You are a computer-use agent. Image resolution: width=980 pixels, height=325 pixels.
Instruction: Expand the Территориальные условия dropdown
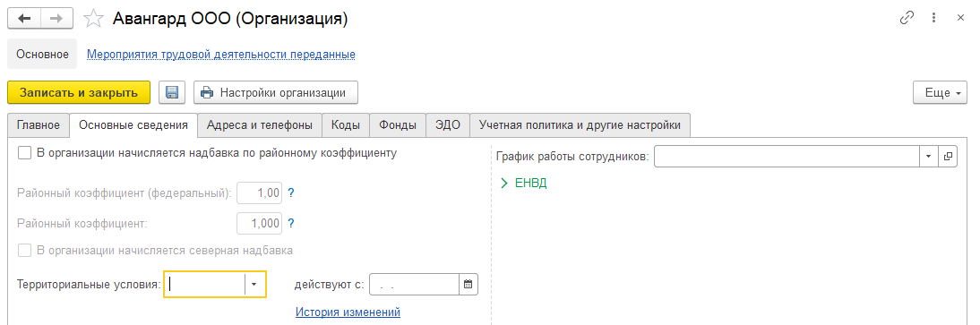click(x=254, y=284)
